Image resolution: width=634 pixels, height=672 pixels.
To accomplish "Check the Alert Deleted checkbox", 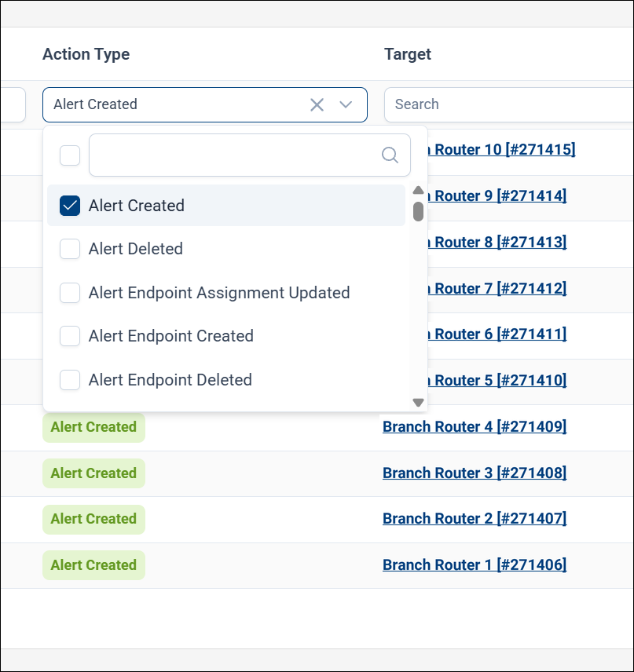I will pyautogui.click(x=70, y=249).
